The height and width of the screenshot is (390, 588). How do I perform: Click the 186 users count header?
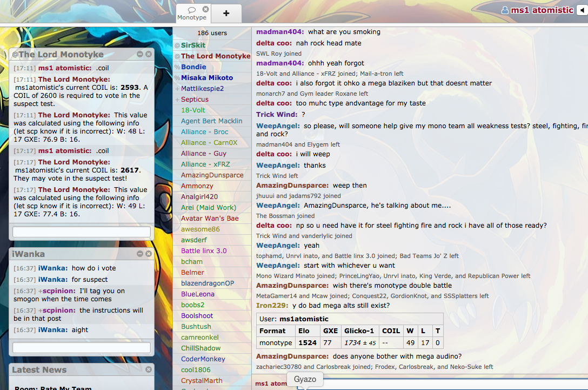click(212, 33)
